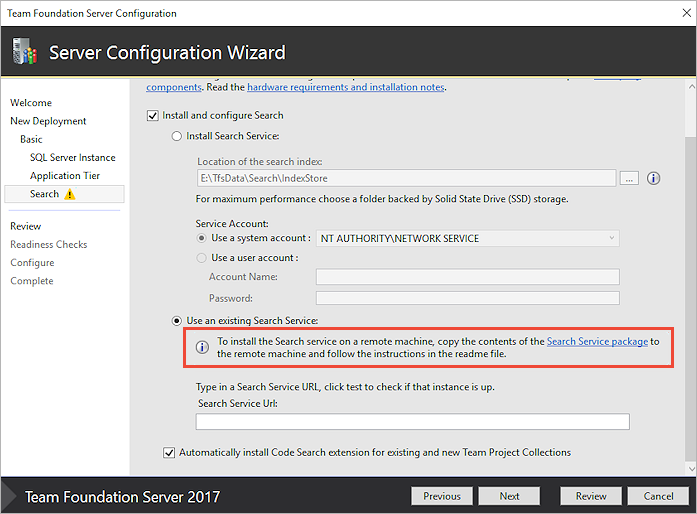Screen dimensions: 697x514
Task: Click the 'Type in a Search Service URL' text
Action: [345, 387]
